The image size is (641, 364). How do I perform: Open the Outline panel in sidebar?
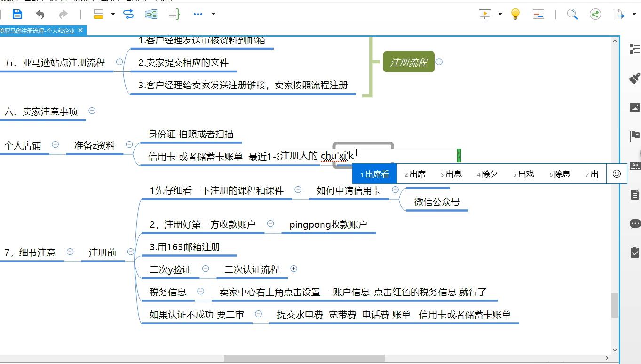coord(634,49)
